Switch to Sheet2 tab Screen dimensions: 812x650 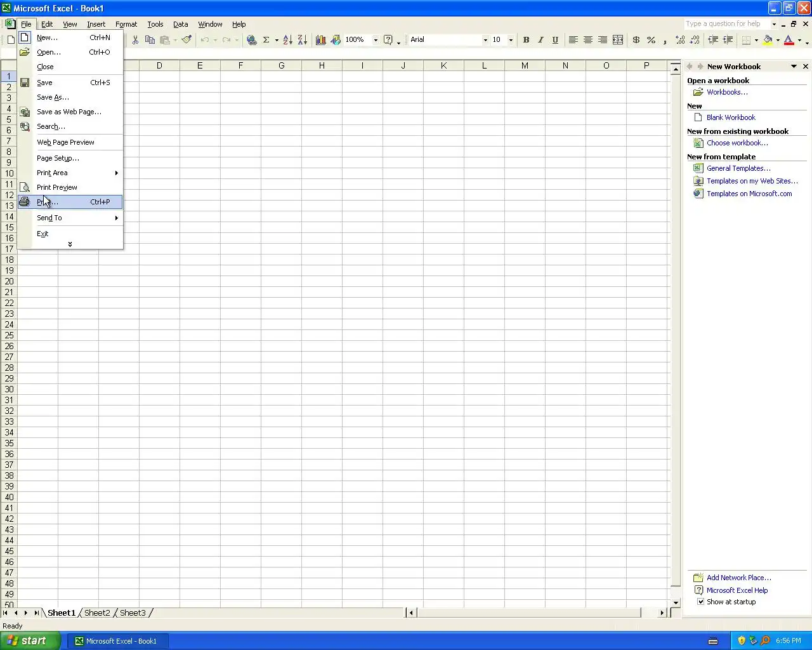(97, 613)
